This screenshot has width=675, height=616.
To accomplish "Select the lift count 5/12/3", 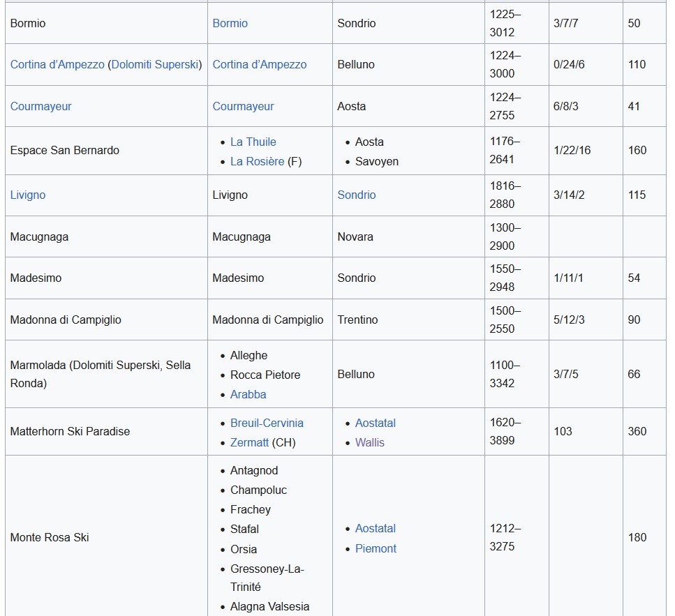I will (569, 320).
